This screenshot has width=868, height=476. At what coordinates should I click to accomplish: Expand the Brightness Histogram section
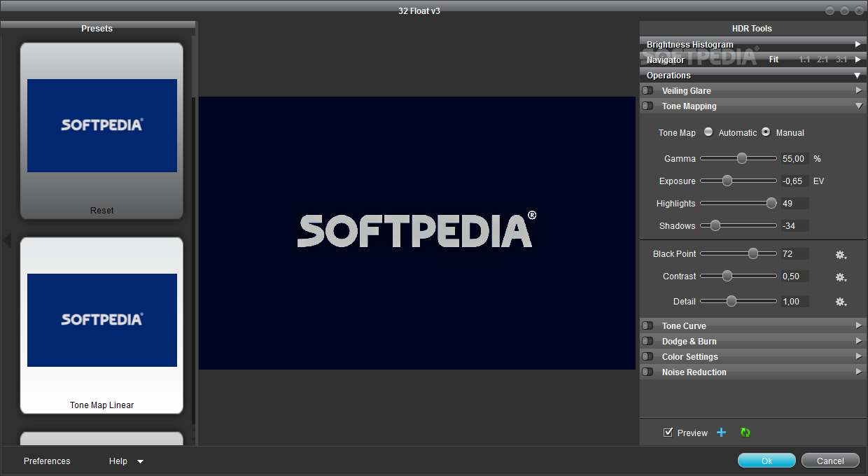point(858,44)
